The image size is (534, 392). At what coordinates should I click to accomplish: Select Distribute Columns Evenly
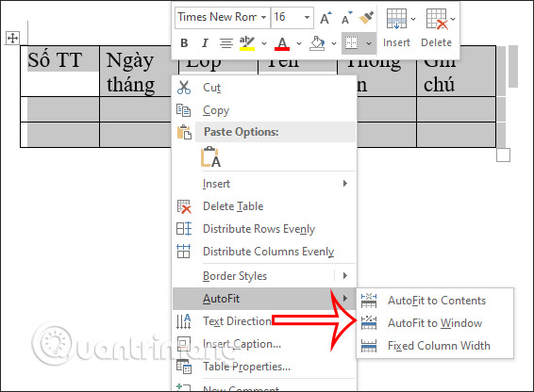pyautogui.click(x=264, y=251)
